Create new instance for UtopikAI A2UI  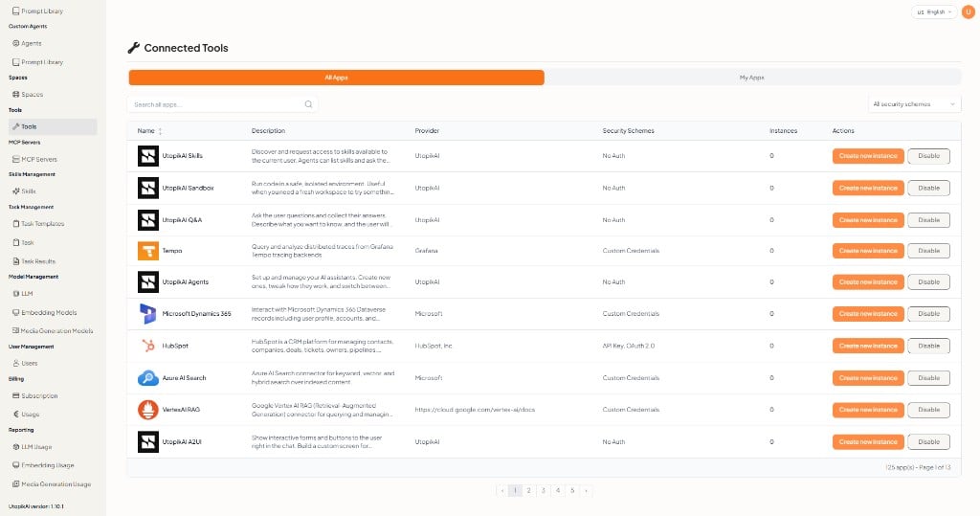tap(867, 441)
